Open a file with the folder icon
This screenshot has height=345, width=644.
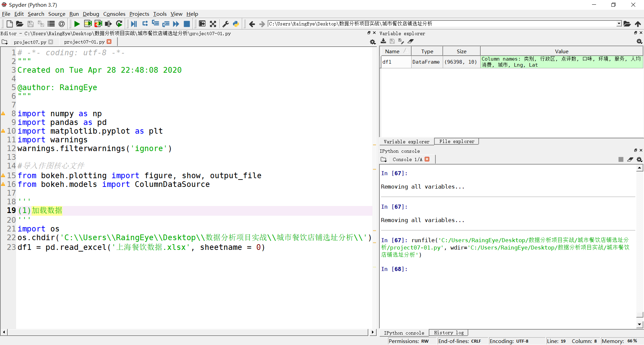pyautogui.click(x=20, y=24)
